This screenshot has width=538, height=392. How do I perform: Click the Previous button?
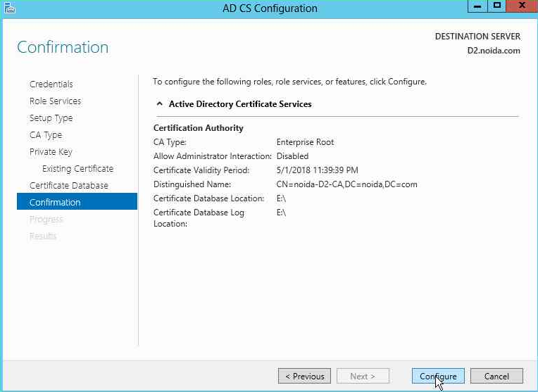point(305,376)
